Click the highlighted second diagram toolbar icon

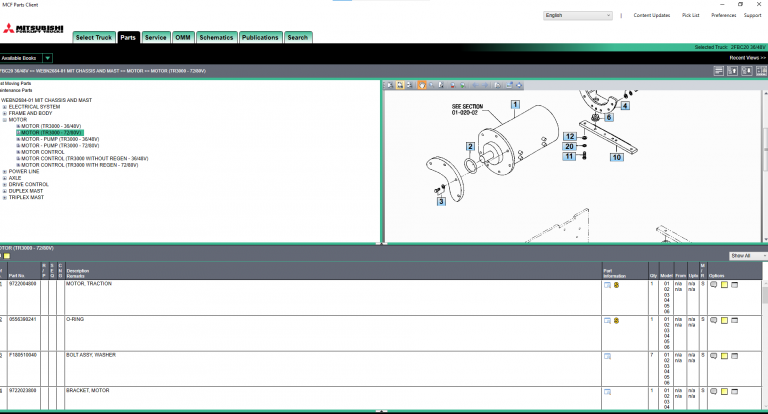(400, 85)
